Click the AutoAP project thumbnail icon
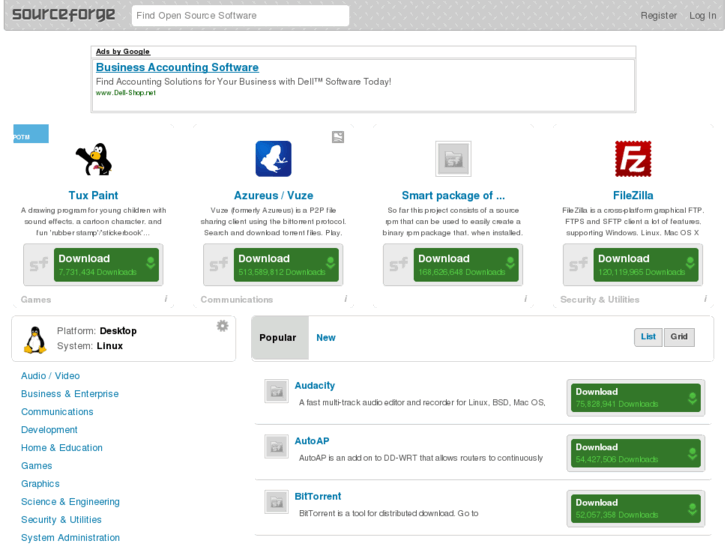Screen dimensions: 727x545 point(276,446)
